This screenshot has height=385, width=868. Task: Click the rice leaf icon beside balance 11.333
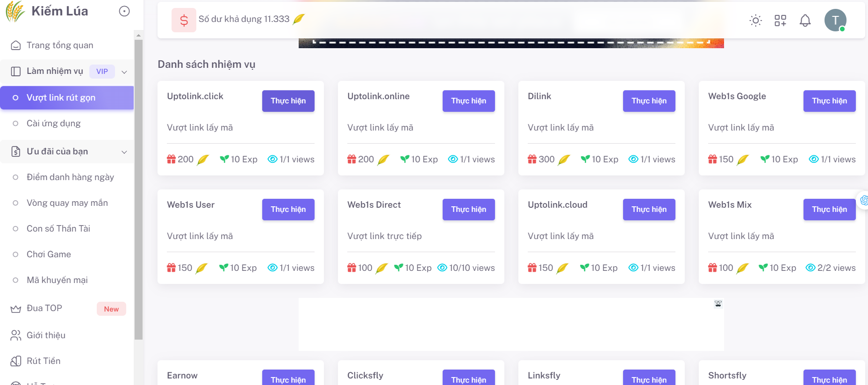pos(299,19)
